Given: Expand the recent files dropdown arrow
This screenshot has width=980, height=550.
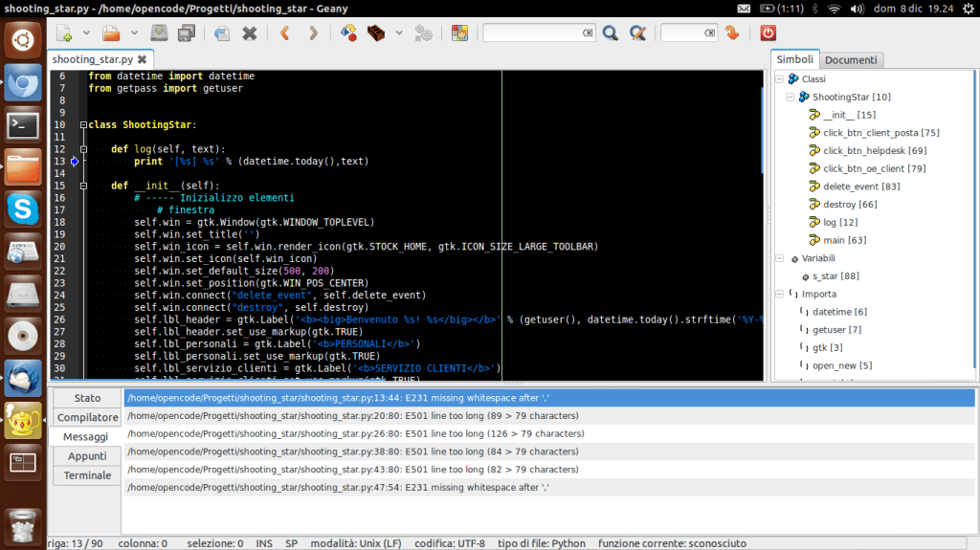Looking at the screenshot, I should (x=134, y=33).
